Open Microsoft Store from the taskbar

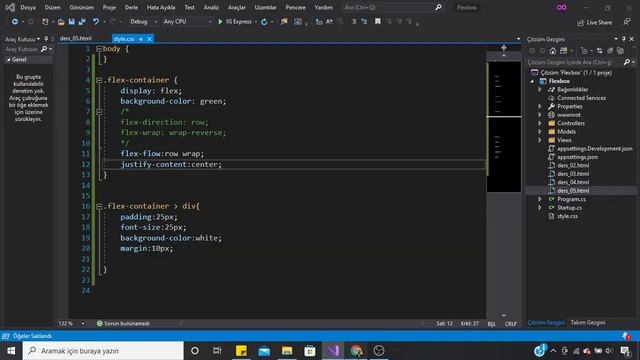coord(310,351)
